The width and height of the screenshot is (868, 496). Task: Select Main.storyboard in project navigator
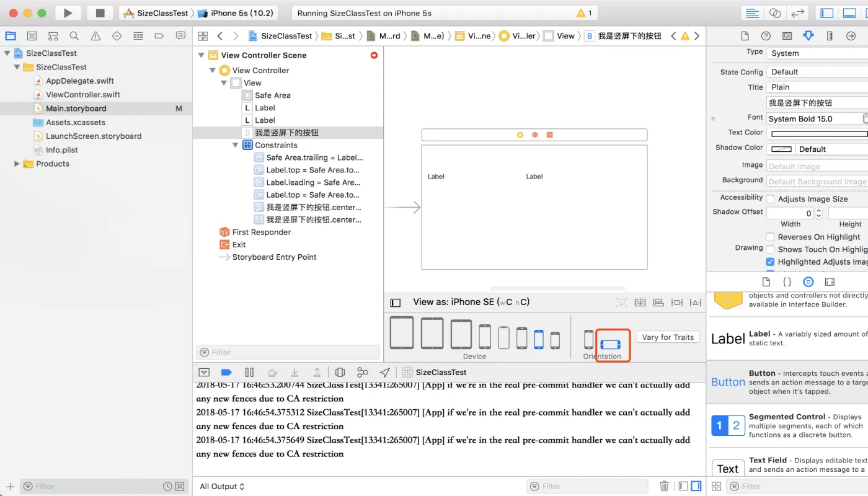point(76,108)
